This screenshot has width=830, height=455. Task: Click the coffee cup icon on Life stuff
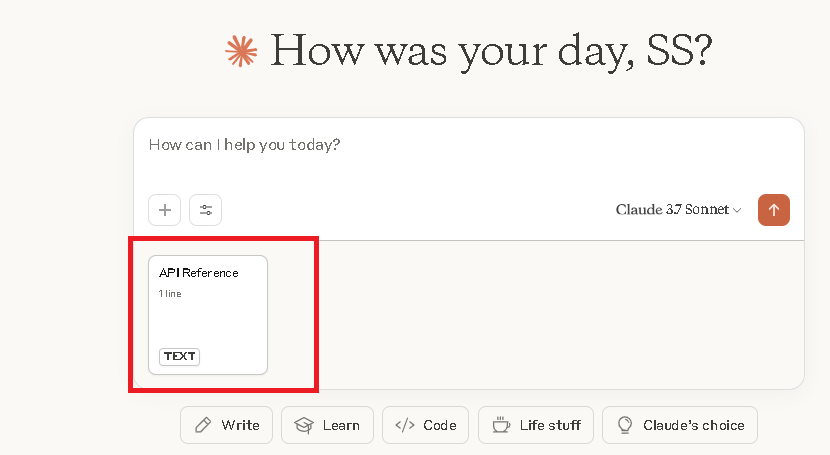point(501,425)
